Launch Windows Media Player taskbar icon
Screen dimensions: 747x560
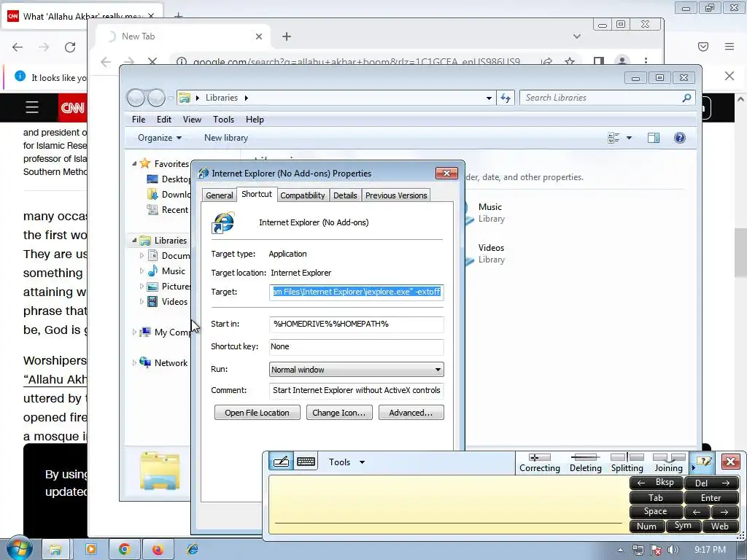click(x=90, y=550)
